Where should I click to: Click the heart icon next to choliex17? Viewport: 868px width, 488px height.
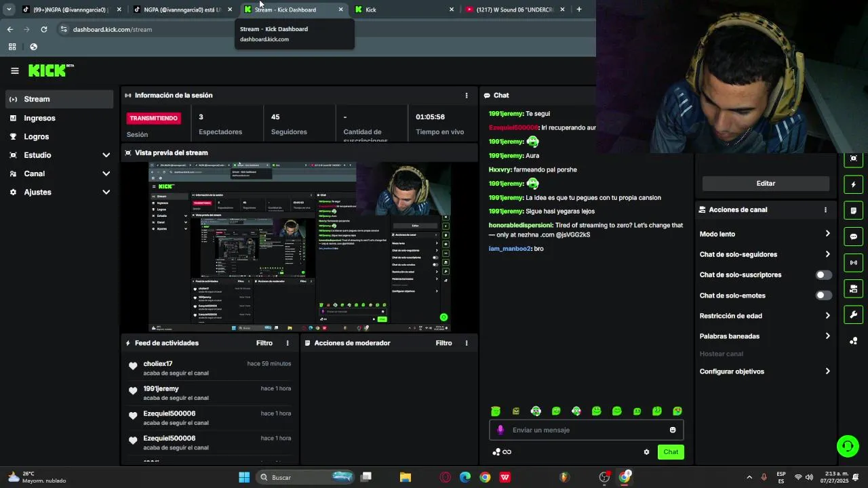133,366
